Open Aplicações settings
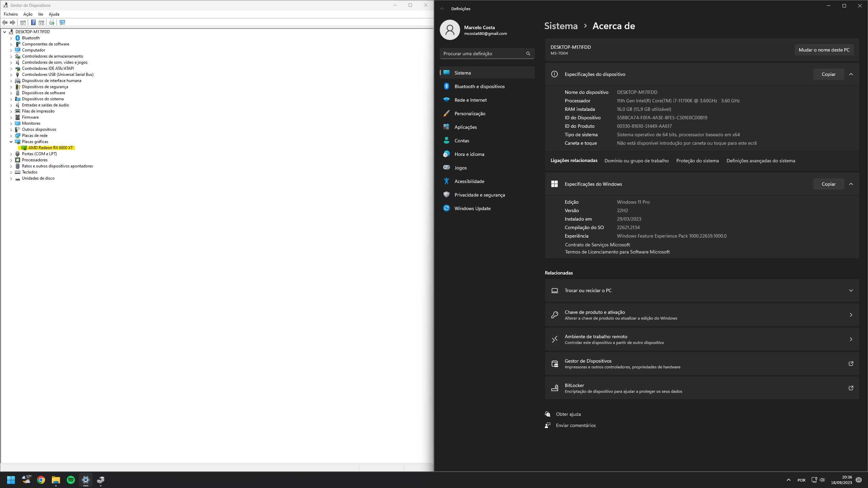 487,127
